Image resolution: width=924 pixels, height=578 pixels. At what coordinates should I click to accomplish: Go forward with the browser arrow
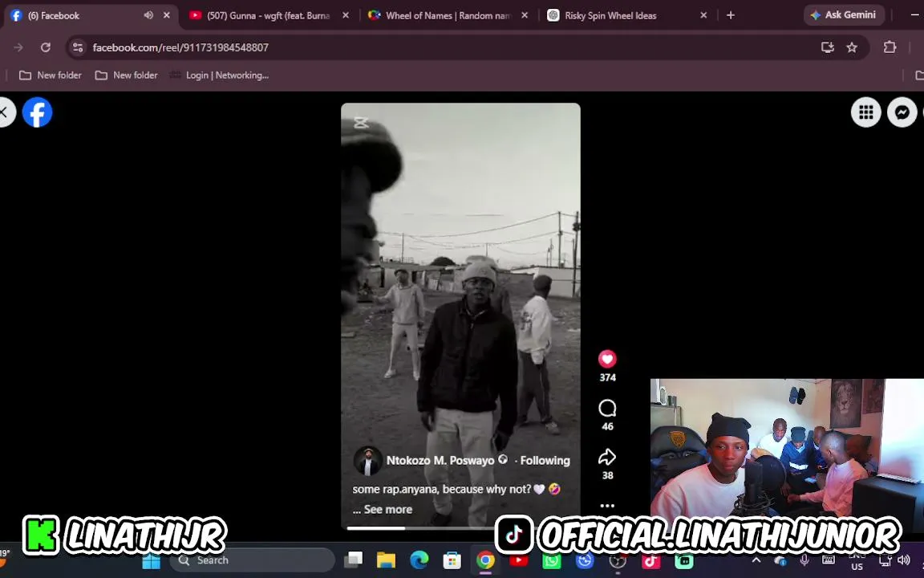point(18,47)
